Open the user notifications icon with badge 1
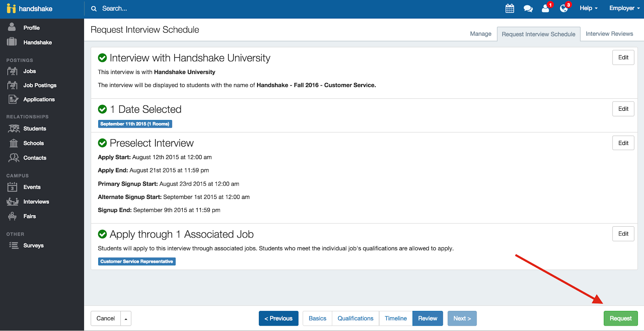The image size is (644, 331). tap(546, 8)
